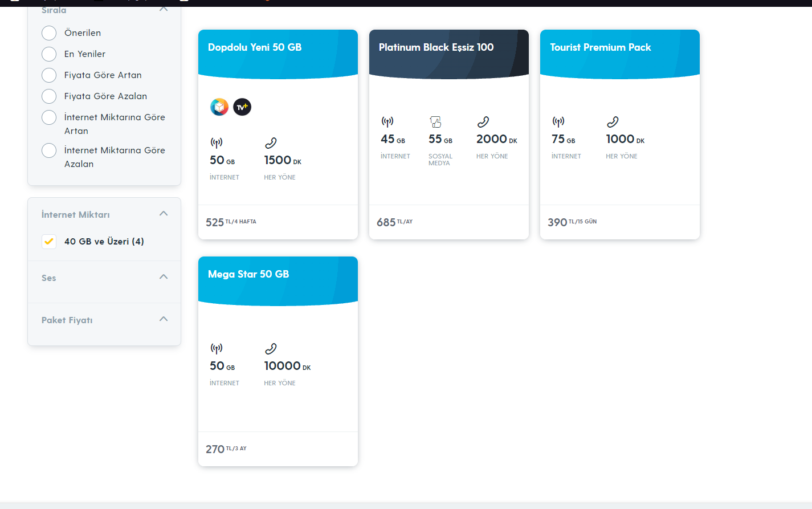
Task: Click Tourist Premium Pack signal icon
Action: click(558, 121)
